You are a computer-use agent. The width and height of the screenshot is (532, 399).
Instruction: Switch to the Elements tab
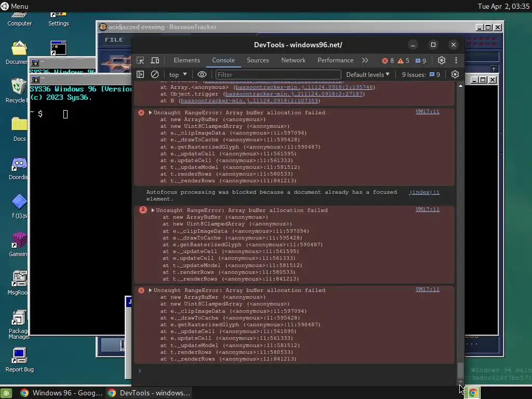187,60
